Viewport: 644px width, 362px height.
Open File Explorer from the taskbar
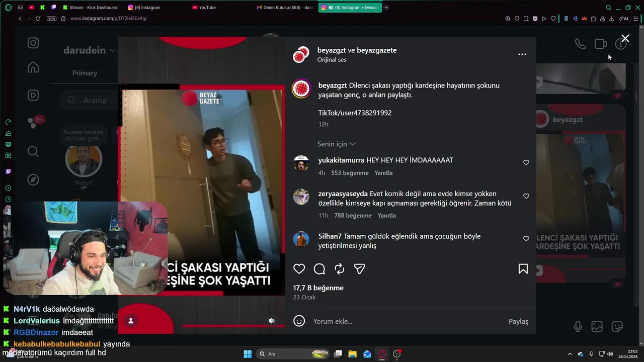pos(353,354)
